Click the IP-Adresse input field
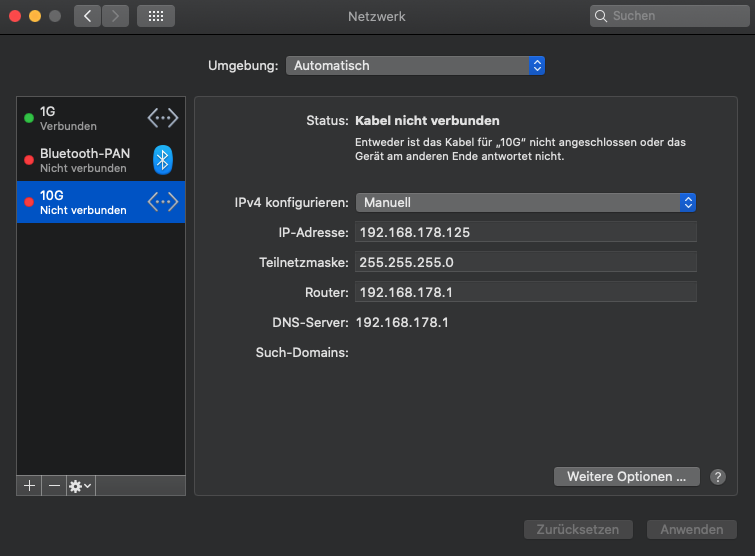 (x=525, y=232)
